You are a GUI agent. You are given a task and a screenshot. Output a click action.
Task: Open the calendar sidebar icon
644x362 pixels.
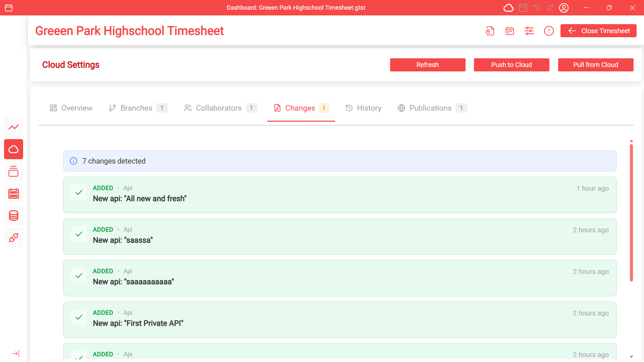point(14,193)
